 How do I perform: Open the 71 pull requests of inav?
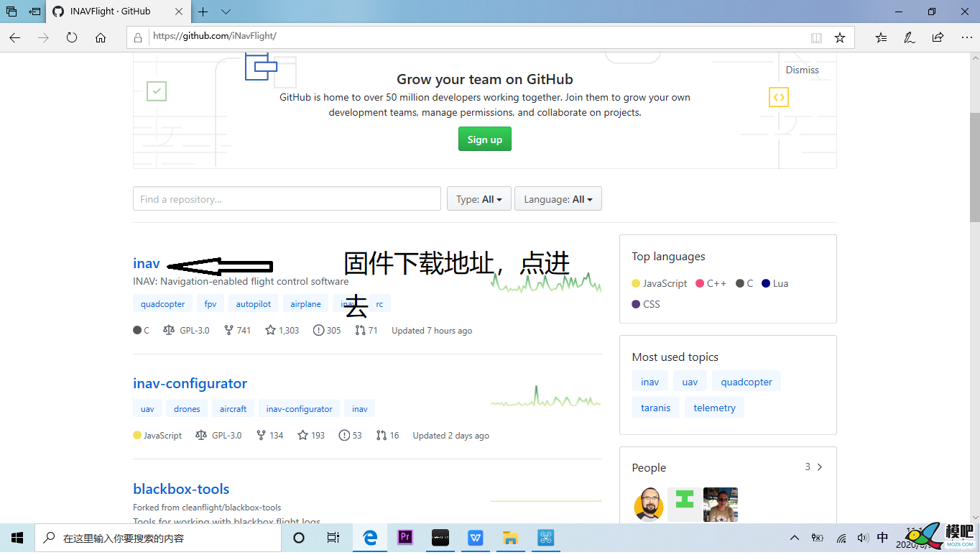tap(366, 331)
